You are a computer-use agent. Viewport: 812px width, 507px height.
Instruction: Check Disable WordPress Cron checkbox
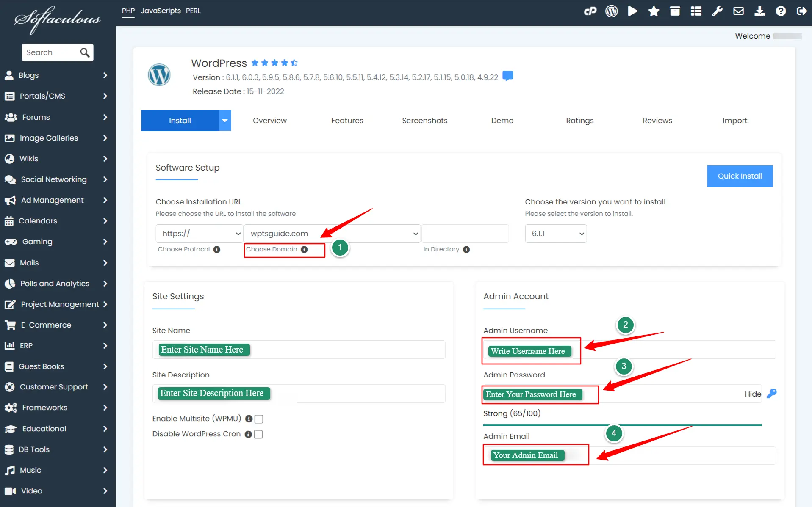coord(258,435)
